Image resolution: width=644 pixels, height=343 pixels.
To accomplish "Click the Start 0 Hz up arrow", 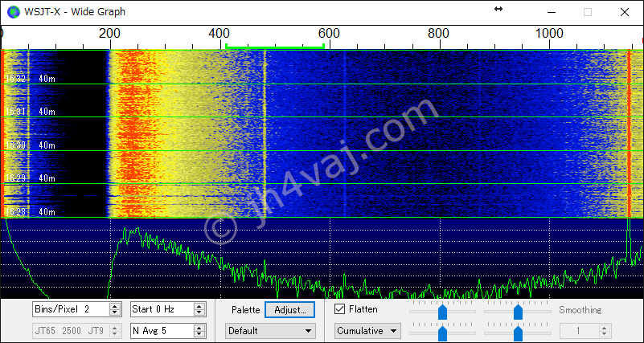I will pyautogui.click(x=199, y=306).
